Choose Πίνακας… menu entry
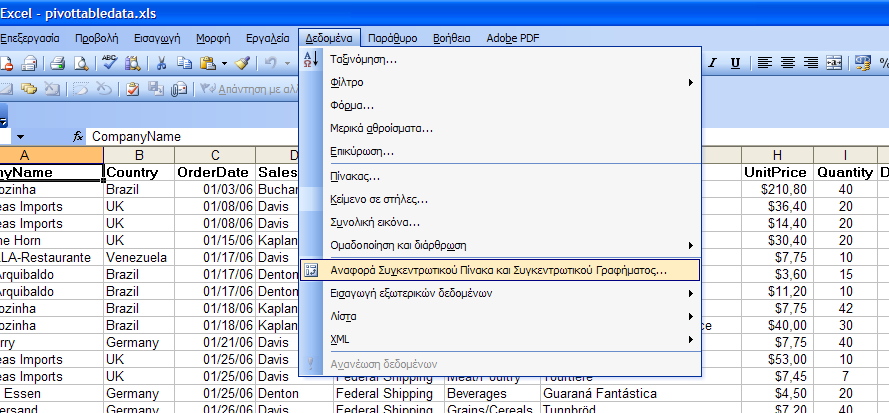Viewport: 889px width, 413px height. [x=500, y=176]
